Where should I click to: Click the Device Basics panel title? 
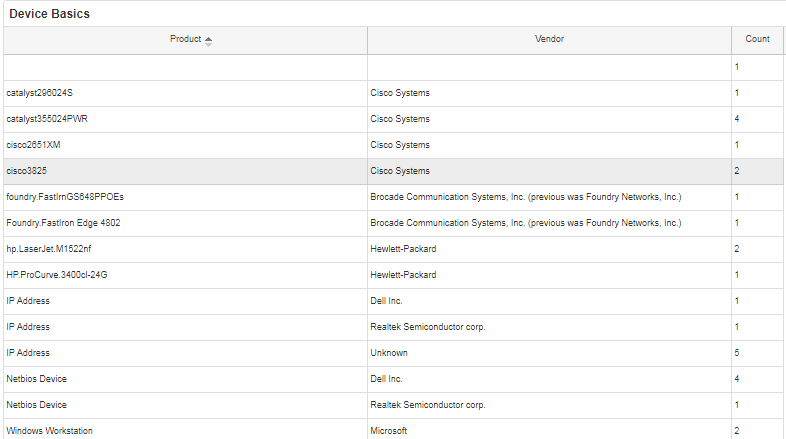point(50,14)
